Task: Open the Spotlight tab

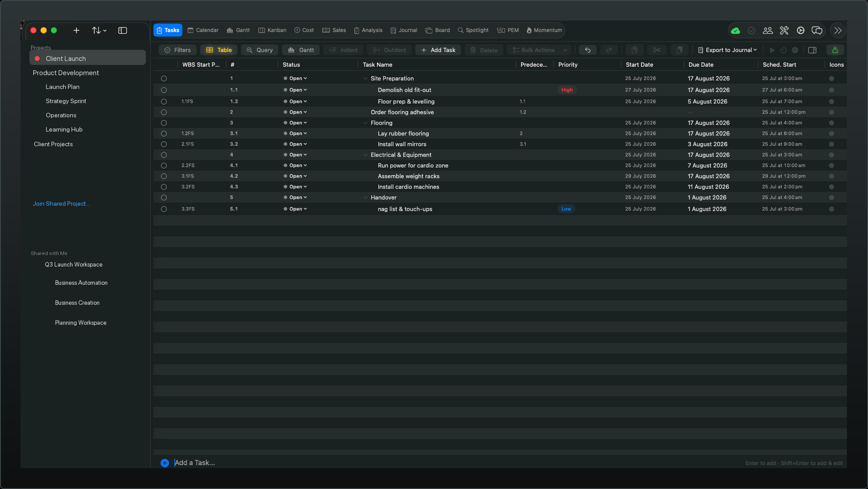Action: click(x=473, y=30)
